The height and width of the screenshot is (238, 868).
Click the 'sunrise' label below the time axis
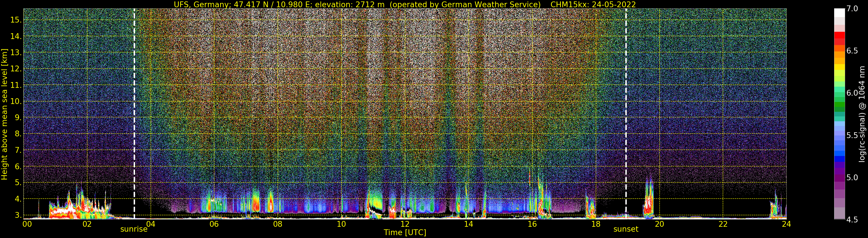(x=134, y=229)
